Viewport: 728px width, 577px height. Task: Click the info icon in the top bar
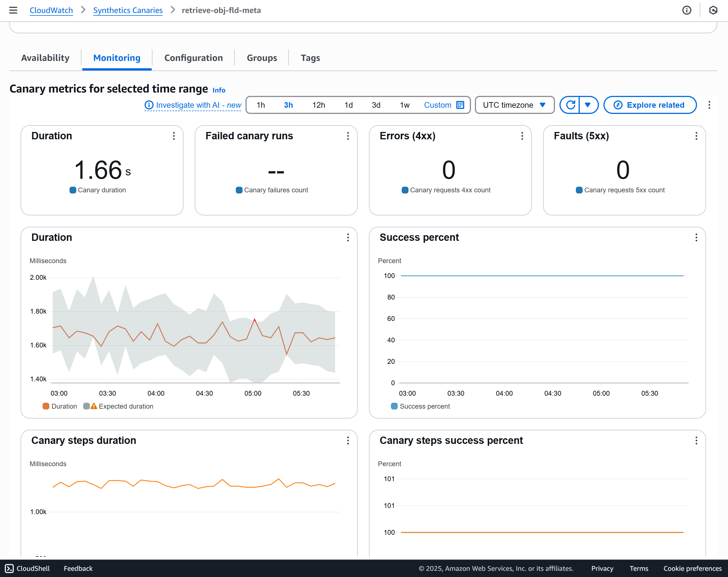(x=687, y=10)
